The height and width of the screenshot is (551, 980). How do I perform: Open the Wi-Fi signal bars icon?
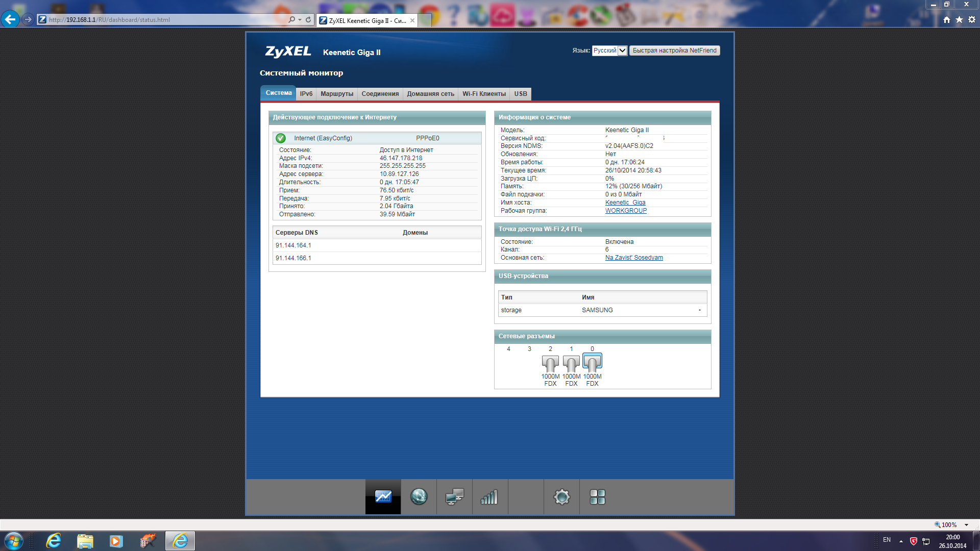coord(489,496)
